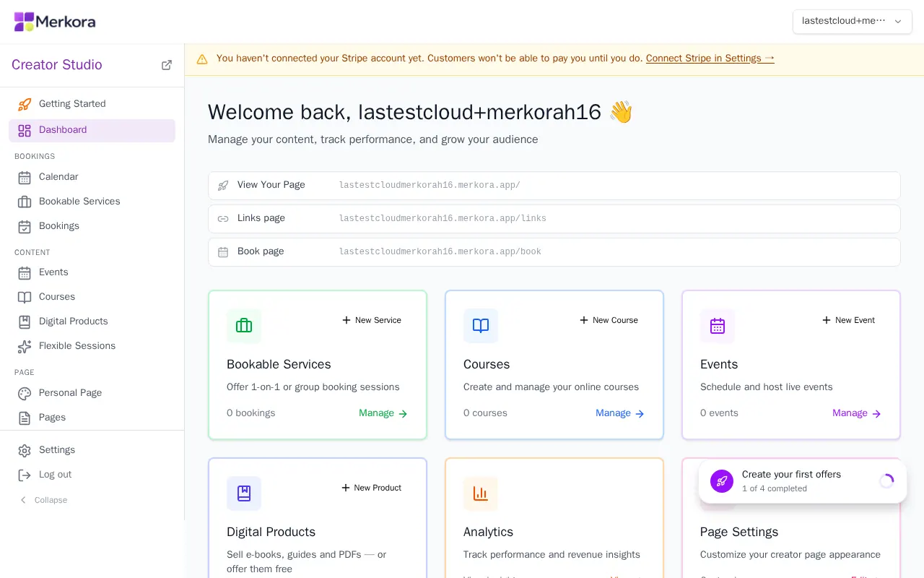Screen dimensions: 924x578
Task: Click the "0 bookings" count text
Action: coord(251,413)
